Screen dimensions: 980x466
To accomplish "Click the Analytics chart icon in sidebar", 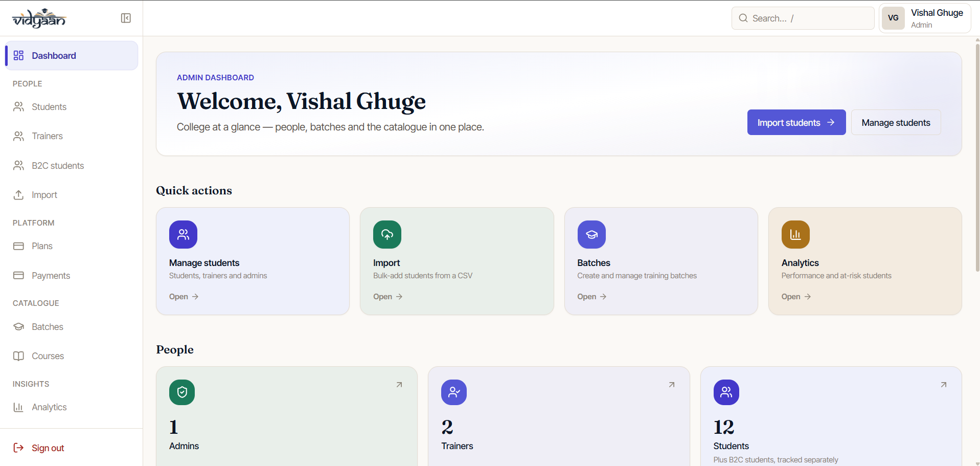I will click(18, 407).
